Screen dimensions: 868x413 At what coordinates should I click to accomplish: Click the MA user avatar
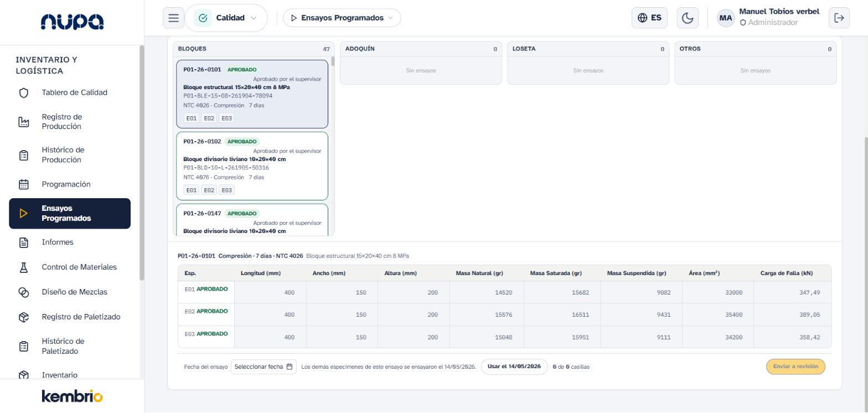pos(726,18)
